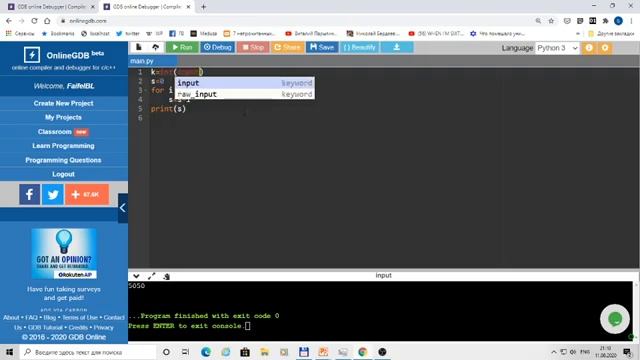Click line 5 print(s) in the editor
Viewport: 640px width, 360px height.
[168, 109]
